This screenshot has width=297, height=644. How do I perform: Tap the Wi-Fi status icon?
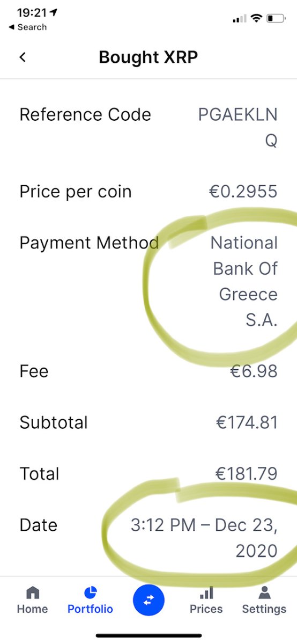(x=256, y=19)
